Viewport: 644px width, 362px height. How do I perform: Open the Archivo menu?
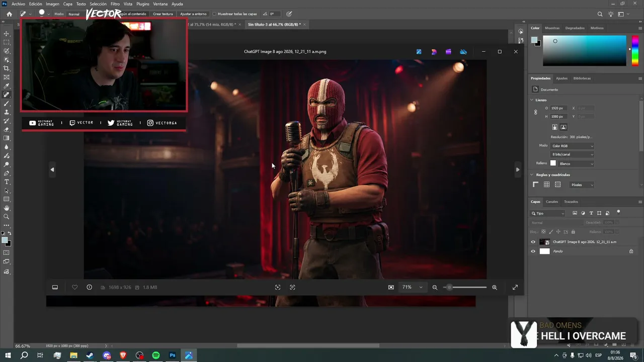tap(18, 4)
